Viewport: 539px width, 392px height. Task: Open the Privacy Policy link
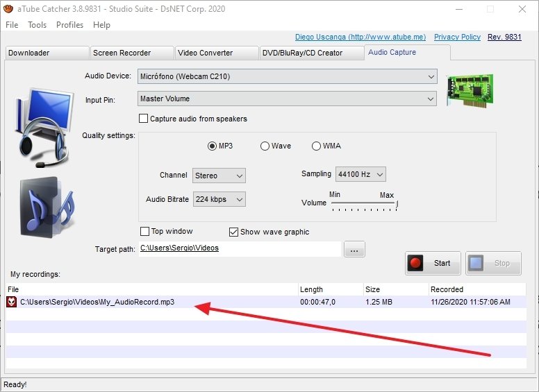pos(457,37)
